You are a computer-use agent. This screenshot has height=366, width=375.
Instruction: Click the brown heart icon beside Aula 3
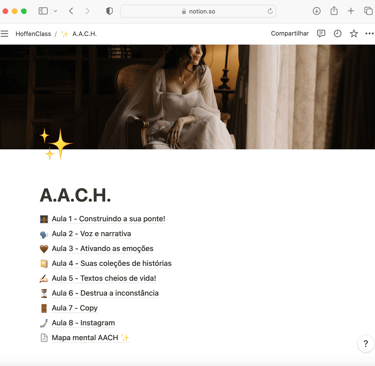(44, 249)
